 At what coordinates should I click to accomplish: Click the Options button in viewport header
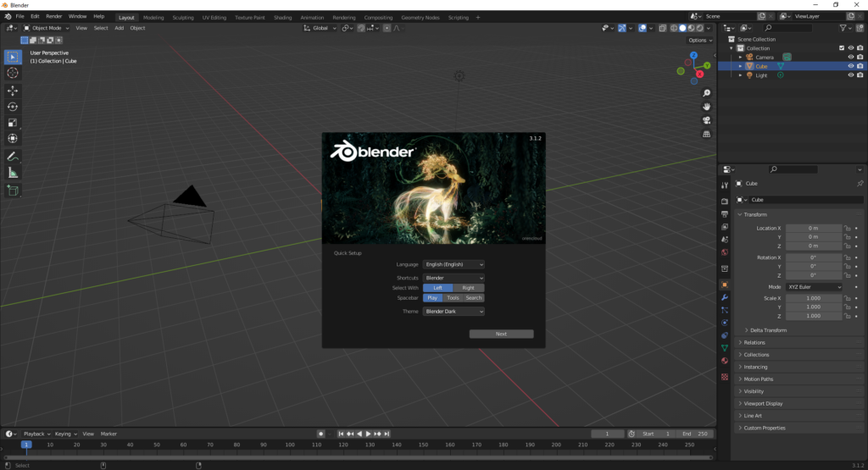(700, 41)
